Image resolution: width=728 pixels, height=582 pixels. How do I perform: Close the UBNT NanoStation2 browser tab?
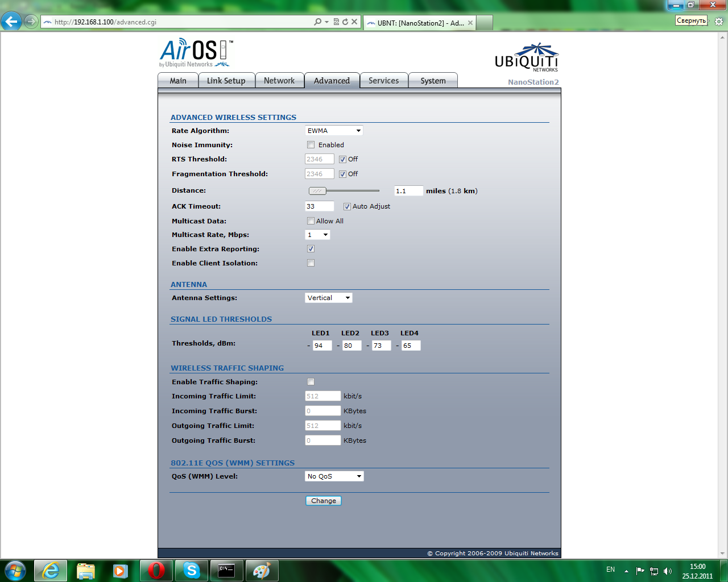click(x=470, y=23)
